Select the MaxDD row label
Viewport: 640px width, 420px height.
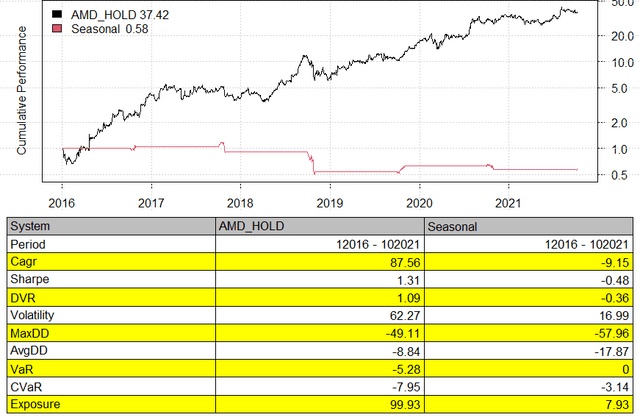click(x=30, y=333)
